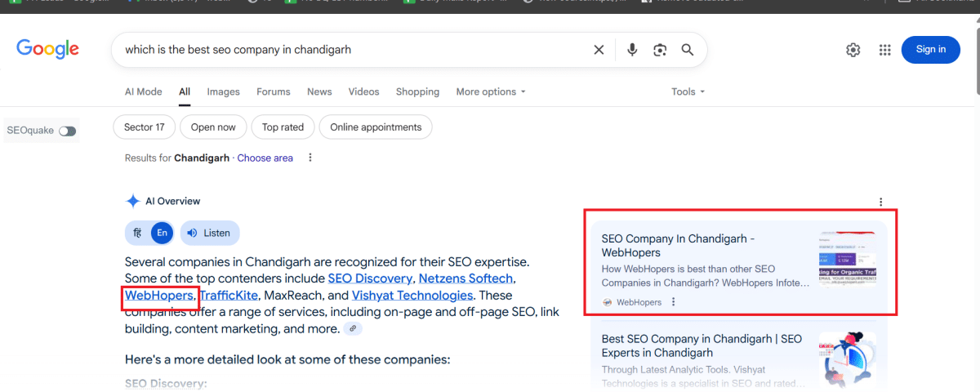Open search by image camera icon
Viewport: 980px width, 392px height.
tap(660, 50)
